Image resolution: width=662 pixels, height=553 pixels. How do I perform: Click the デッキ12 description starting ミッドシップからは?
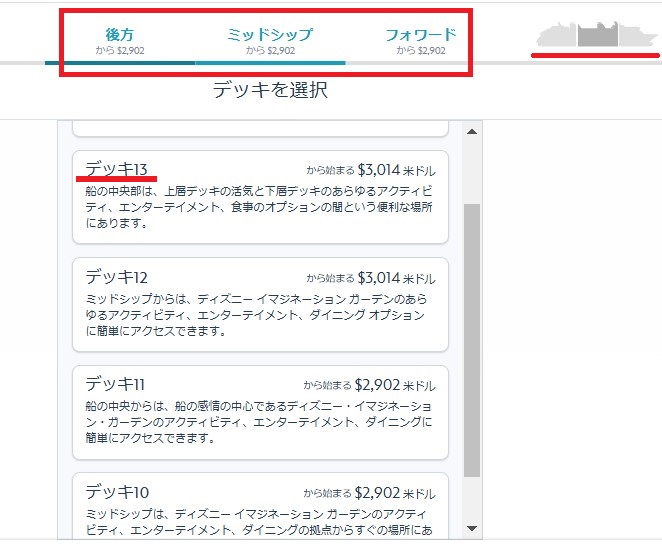pyautogui.click(x=256, y=315)
